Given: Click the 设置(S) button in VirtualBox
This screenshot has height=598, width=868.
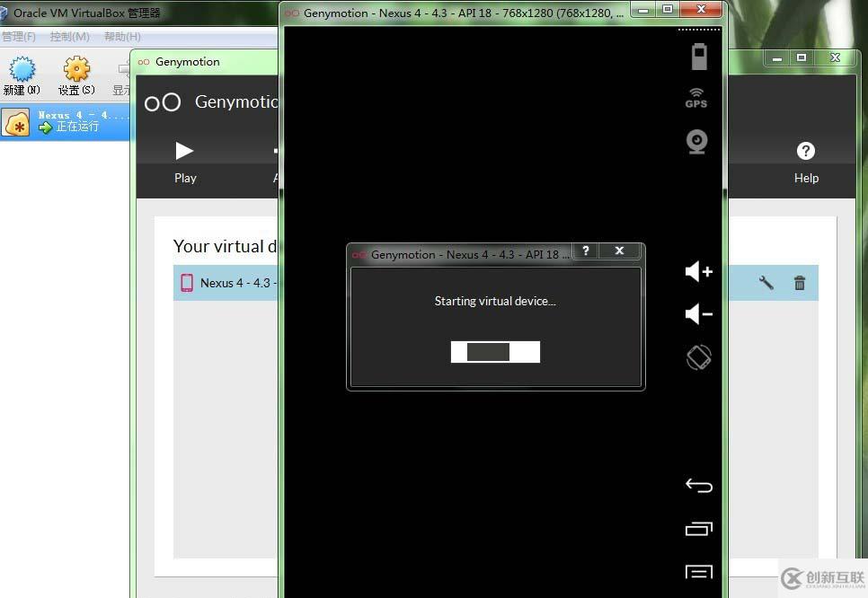Looking at the screenshot, I should 76,75.
